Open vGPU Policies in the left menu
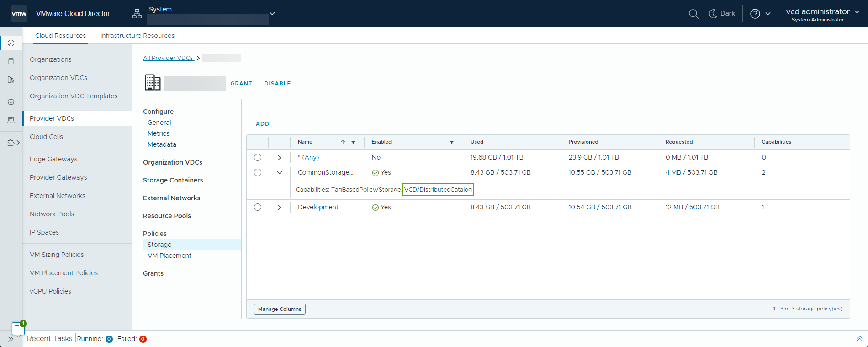Image resolution: width=868 pixels, height=347 pixels. click(50, 291)
